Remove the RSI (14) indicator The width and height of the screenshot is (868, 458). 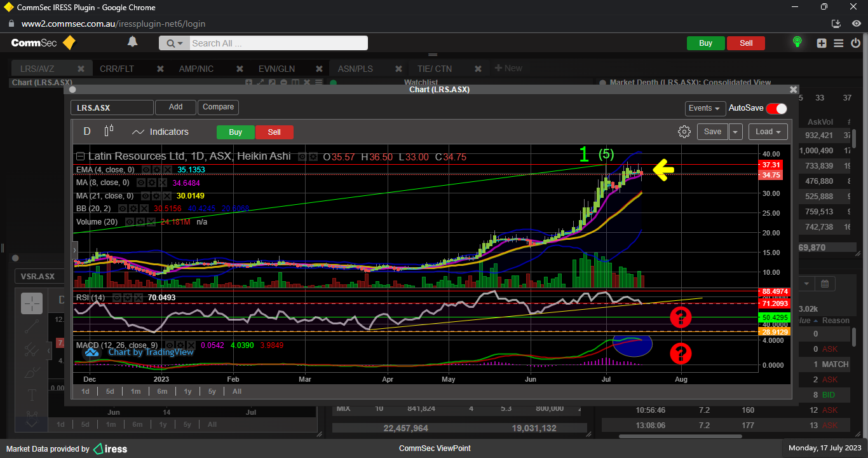(x=139, y=297)
